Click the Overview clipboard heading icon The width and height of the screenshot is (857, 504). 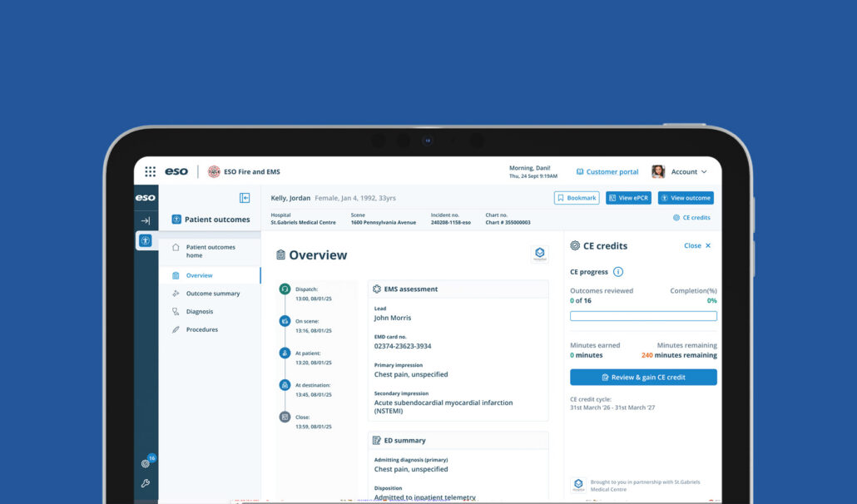tap(280, 254)
